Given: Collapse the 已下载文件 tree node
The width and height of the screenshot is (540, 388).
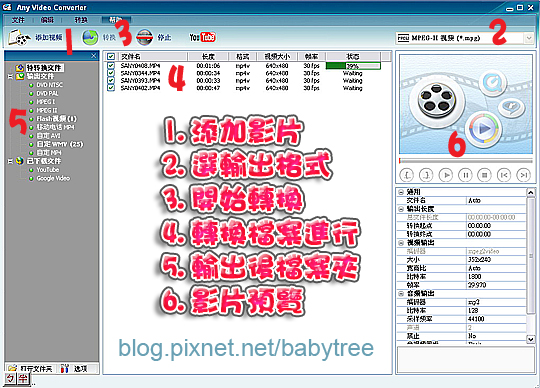Looking at the screenshot, I should (x=10, y=161).
